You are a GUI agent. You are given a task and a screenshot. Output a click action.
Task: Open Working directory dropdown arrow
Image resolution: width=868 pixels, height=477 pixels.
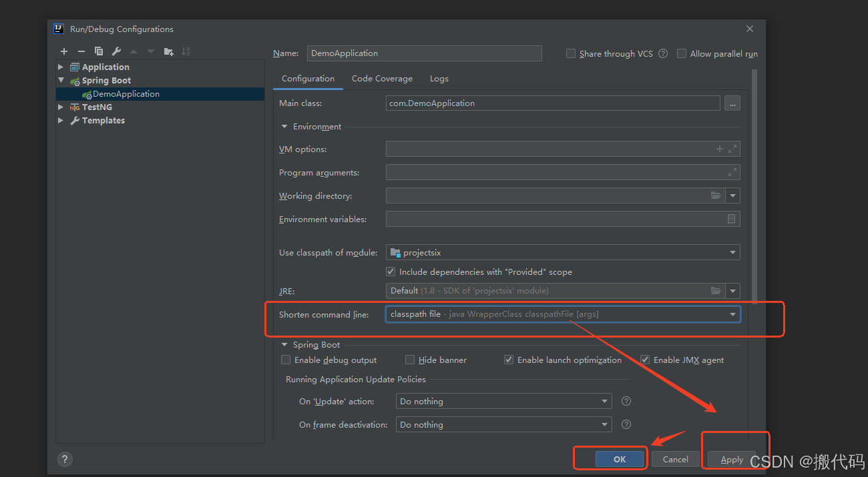pos(733,195)
